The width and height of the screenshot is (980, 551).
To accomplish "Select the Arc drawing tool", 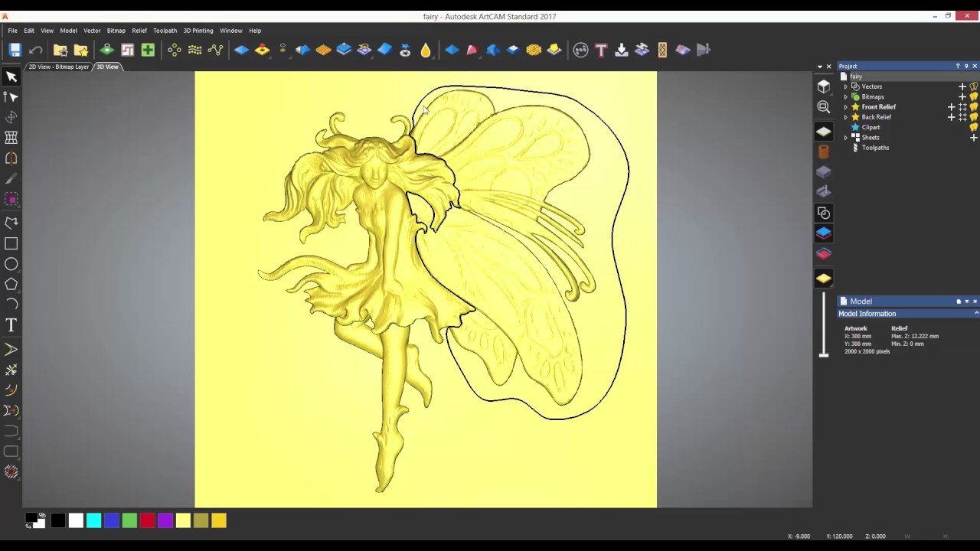I will pyautogui.click(x=11, y=304).
